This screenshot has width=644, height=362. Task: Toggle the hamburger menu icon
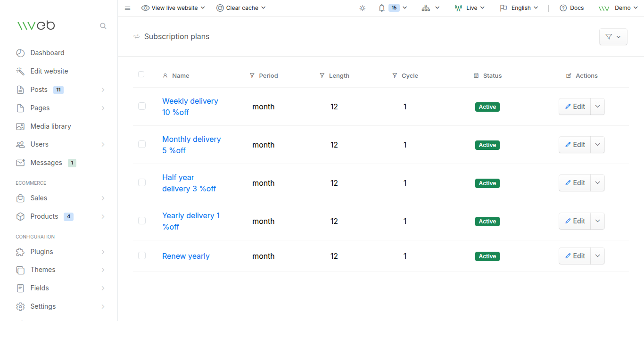click(x=127, y=8)
